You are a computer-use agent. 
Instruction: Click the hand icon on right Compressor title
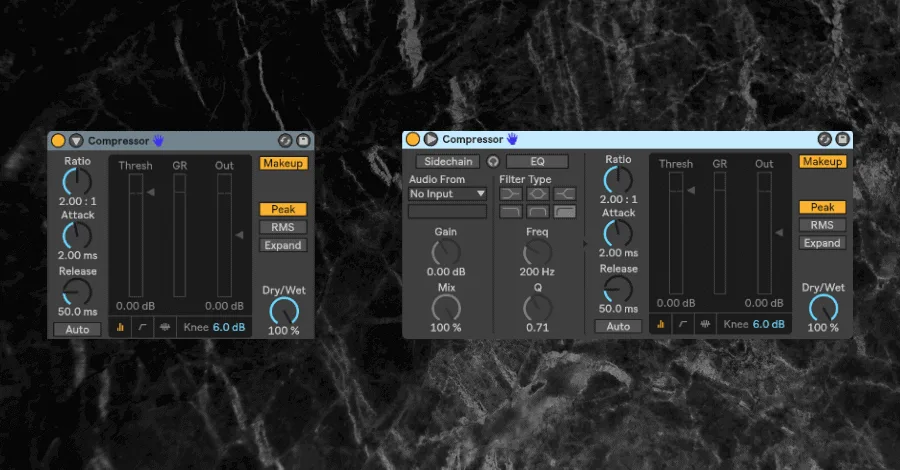pyautogui.click(x=512, y=139)
